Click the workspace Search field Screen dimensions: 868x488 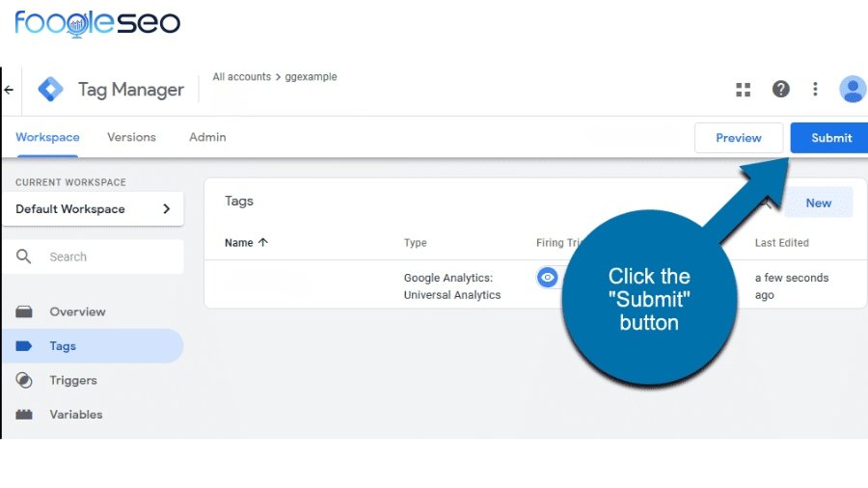coord(93,257)
